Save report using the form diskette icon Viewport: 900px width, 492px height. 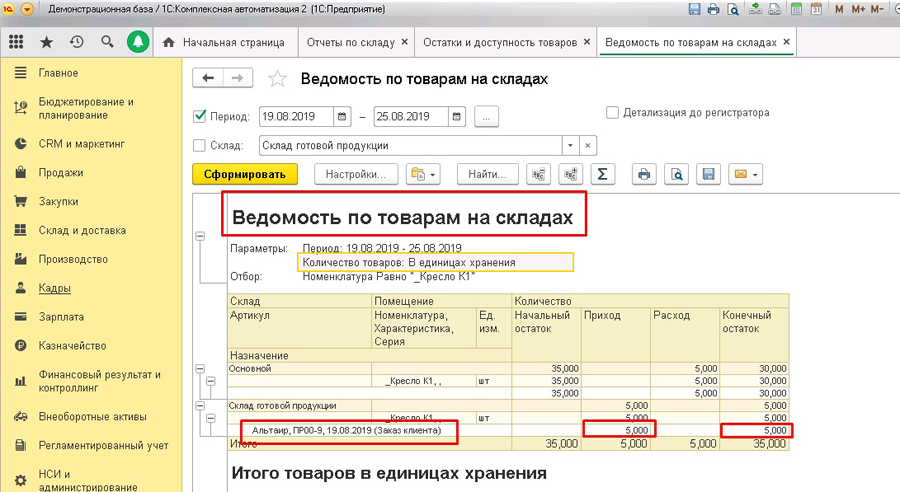(708, 175)
